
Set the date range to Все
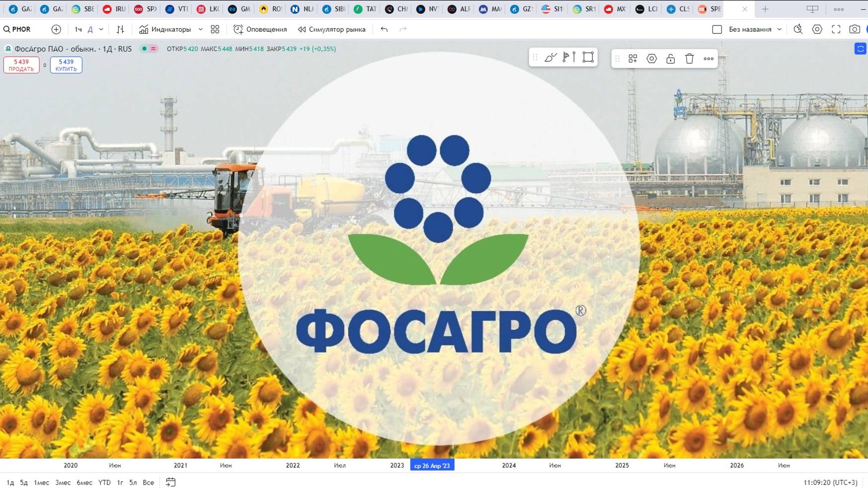point(148,483)
